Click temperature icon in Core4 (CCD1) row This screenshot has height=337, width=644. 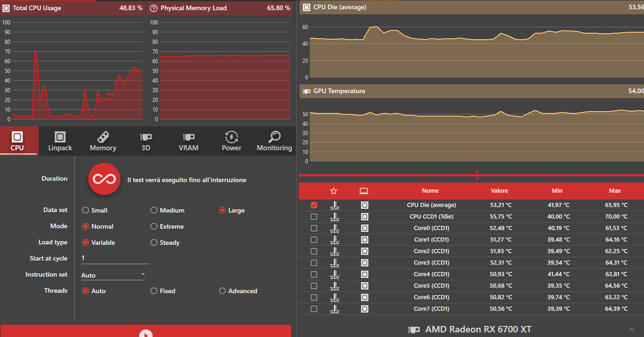pos(335,274)
